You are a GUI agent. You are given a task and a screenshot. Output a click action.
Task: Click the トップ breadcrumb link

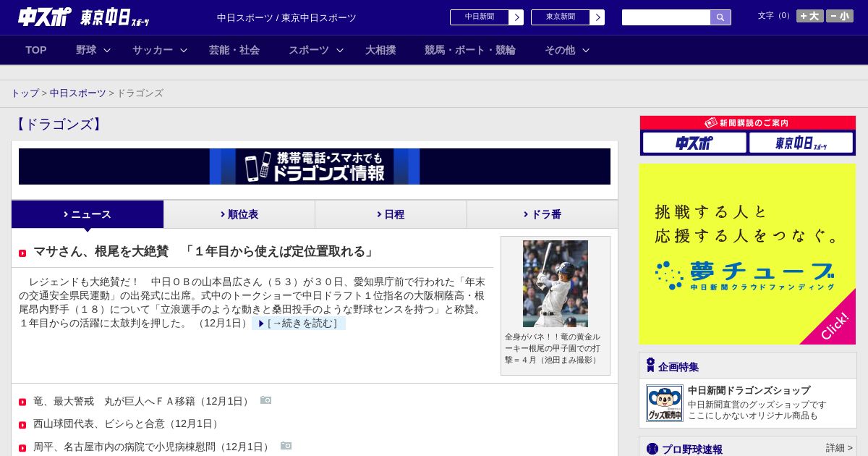[x=25, y=93]
